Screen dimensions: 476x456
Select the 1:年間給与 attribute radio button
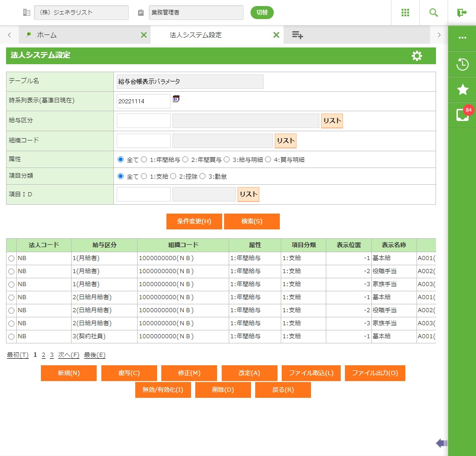144,160
